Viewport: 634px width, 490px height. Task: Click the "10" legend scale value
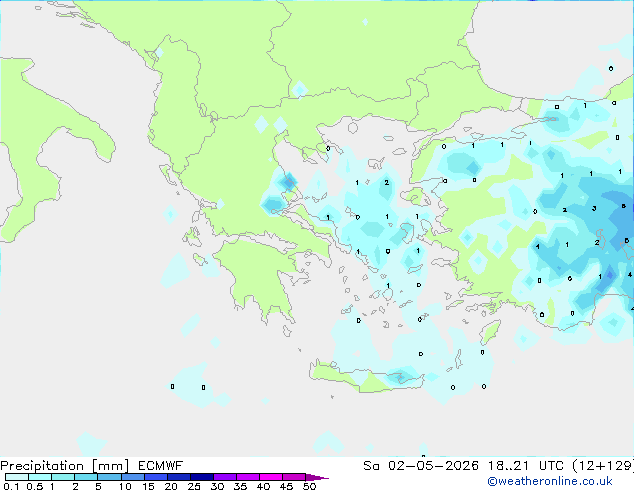point(125,486)
